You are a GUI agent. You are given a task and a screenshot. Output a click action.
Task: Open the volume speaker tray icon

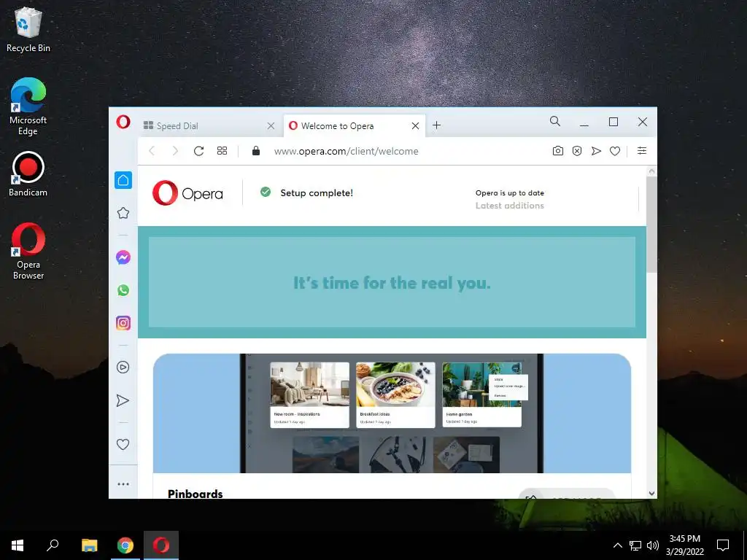653,545
